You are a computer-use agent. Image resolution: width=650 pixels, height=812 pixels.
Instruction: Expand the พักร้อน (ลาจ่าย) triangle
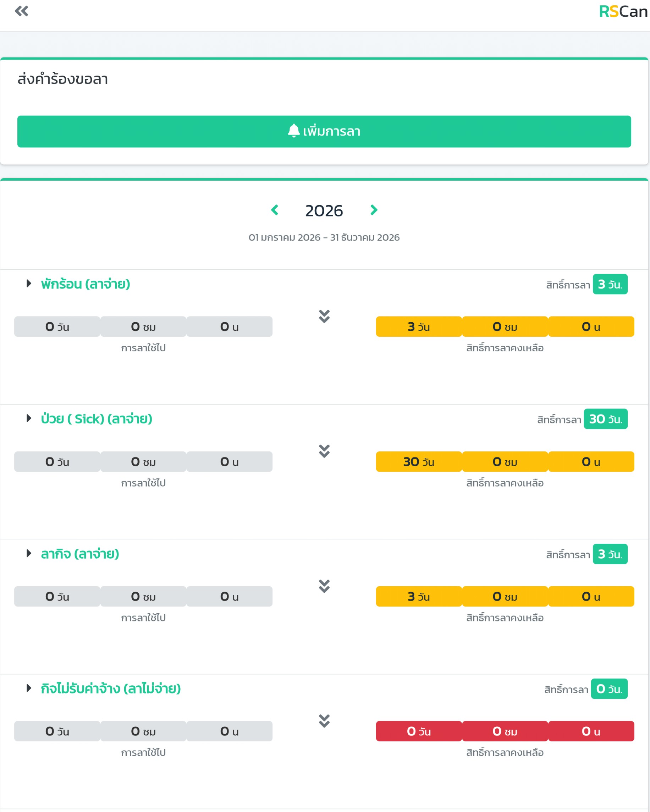29,284
